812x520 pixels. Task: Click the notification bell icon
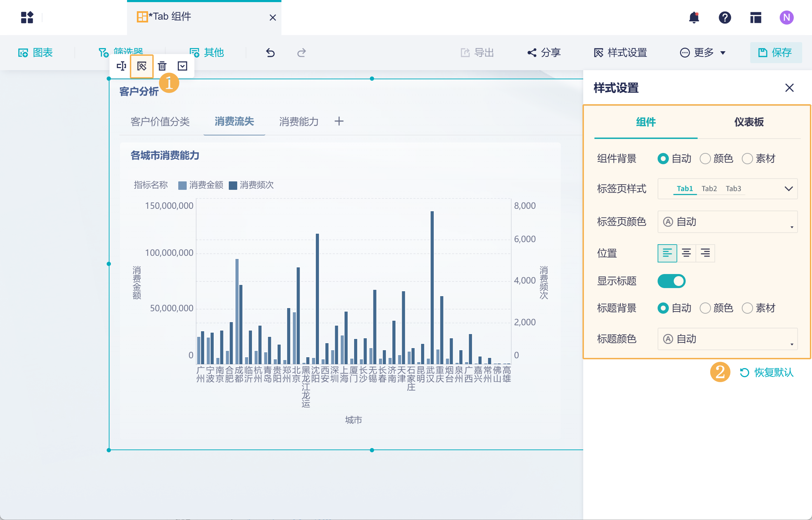click(x=694, y=18)
